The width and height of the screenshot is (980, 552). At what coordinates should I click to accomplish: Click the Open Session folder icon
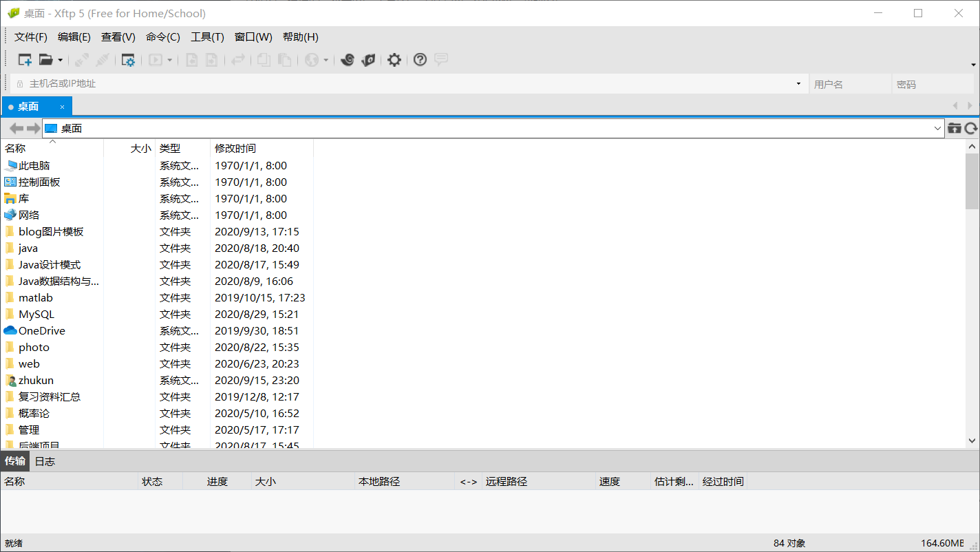(46, 60)
